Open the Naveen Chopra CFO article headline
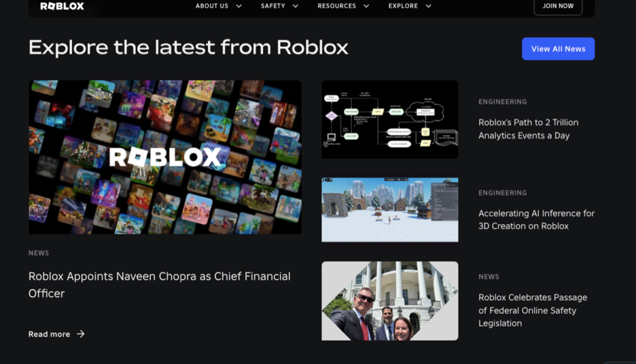Screen dimensions: 636x364 coord(160,285)
